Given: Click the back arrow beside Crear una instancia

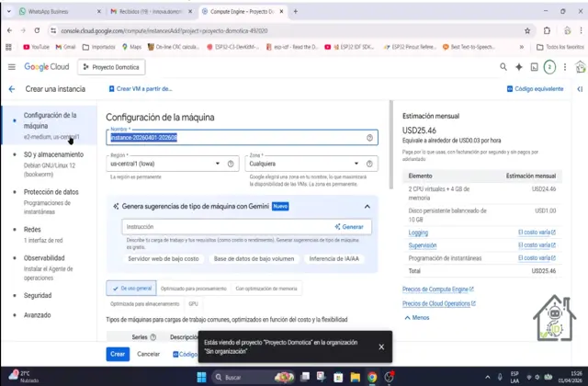Looking at the screenshot, I should click(11, 89).
